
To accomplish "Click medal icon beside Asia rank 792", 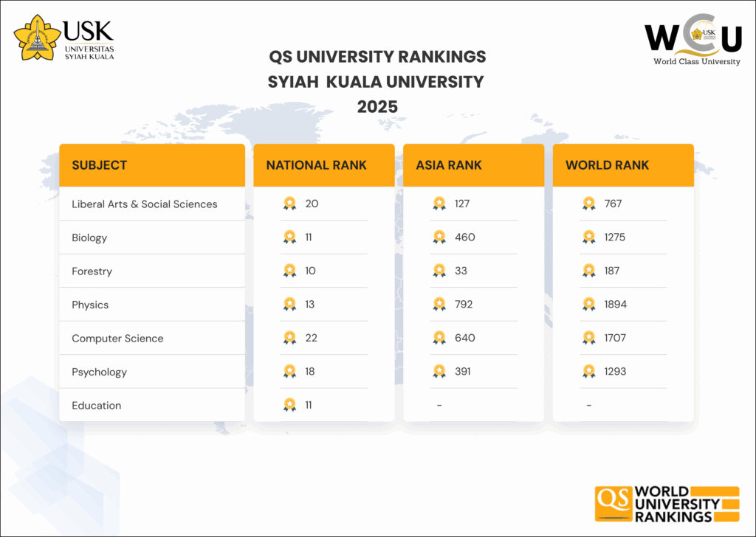I will coord(439,305).
